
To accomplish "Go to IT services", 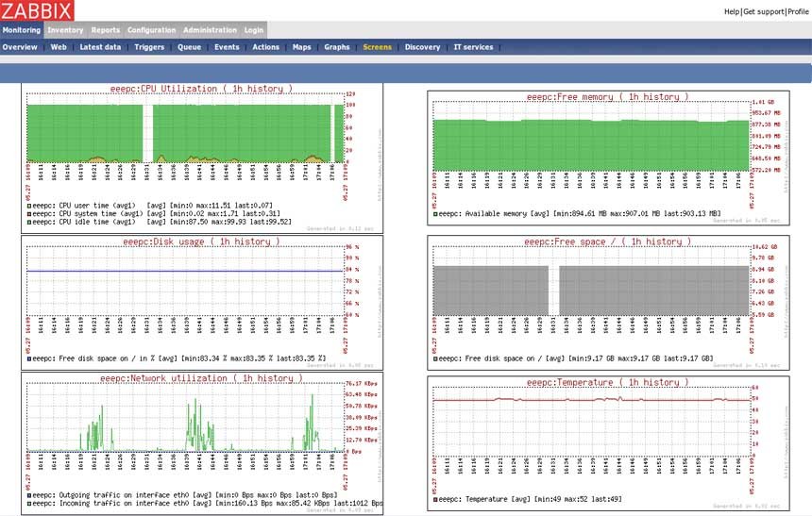I will click(473, 47).
